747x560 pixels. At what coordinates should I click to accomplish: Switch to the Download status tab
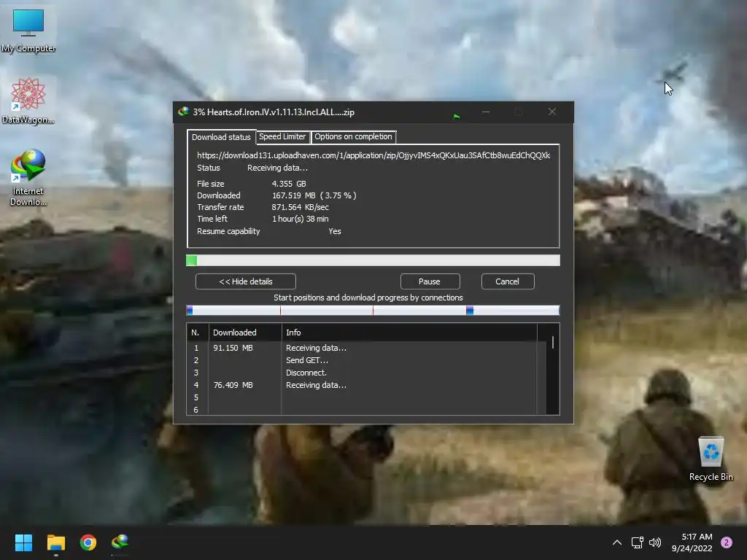pos(221,136)
